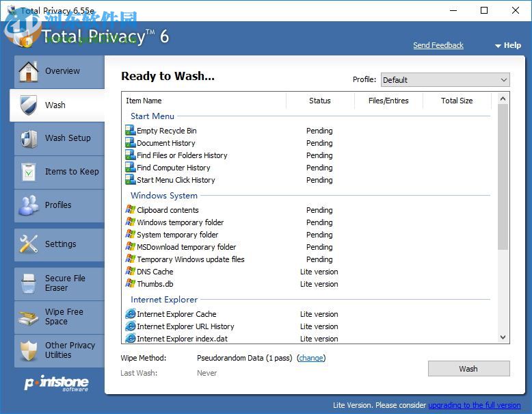Image resolution: width=532 pixels, height=414 pixels.
Task: Open Other Privacy Utilities section
Action: click(x=59, y=351)
